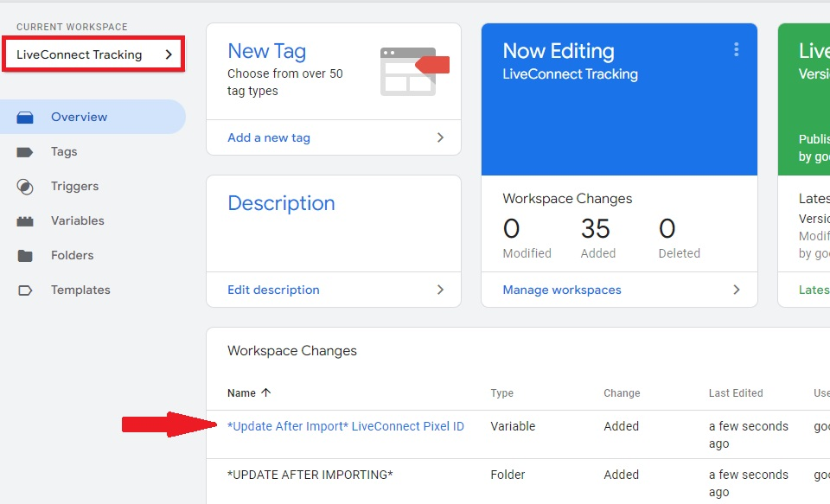
Task: Open the Triggers section
Action: tap(74, 187)
